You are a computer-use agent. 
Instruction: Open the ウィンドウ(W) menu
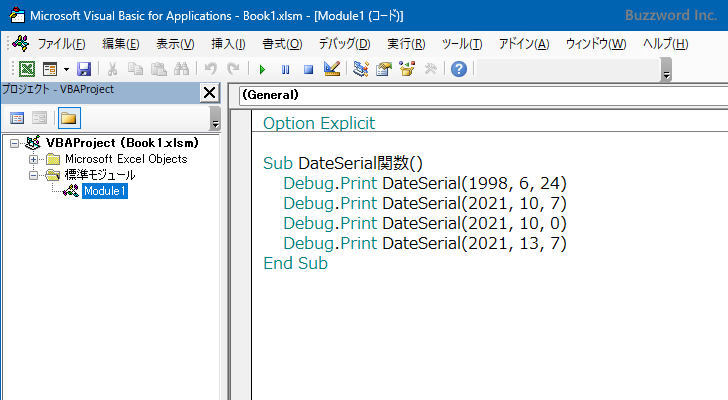[596, 44]
